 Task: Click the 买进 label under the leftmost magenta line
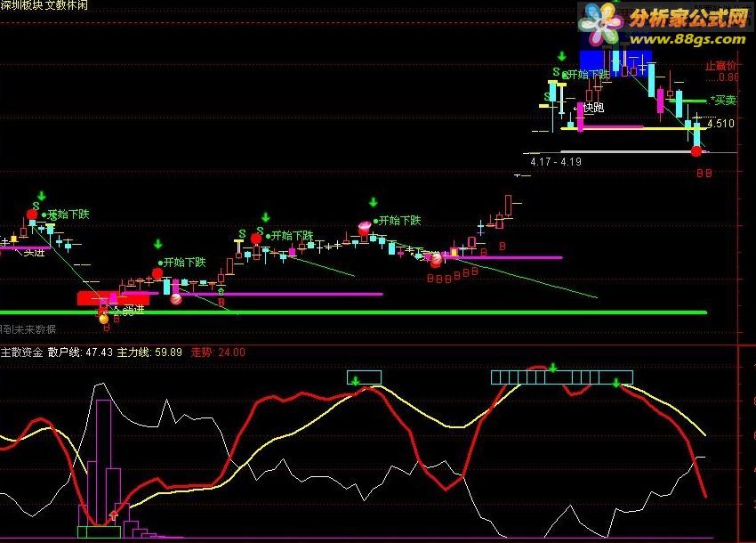click(34, 253)
